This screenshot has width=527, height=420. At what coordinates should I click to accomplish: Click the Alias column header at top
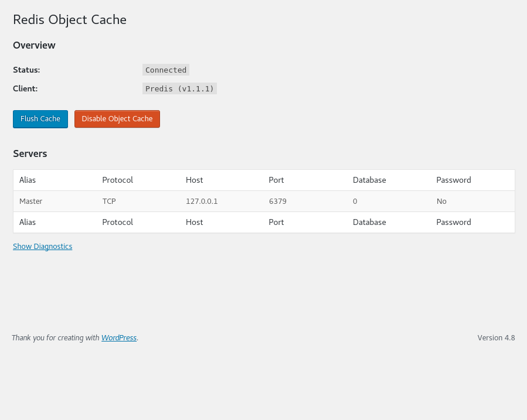point(28,180)
